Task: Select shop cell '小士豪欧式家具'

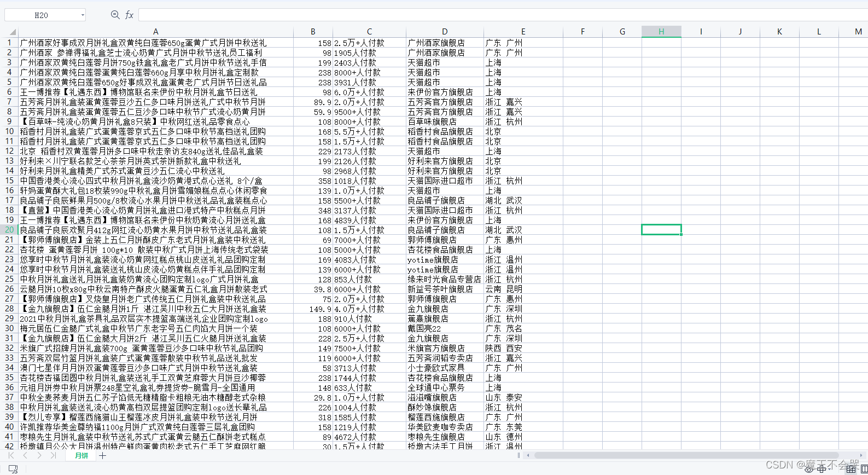Action: (445, 368)
